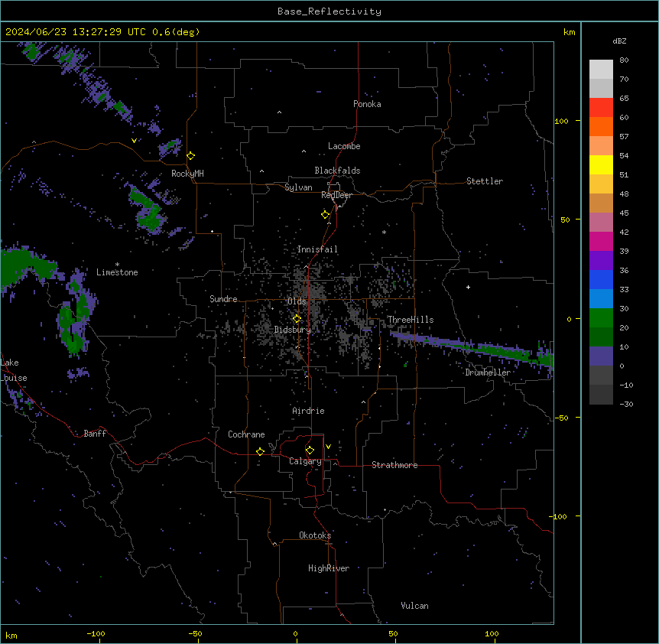Click the Sundre label
The image size is (659, 644).
click(223, 299)
